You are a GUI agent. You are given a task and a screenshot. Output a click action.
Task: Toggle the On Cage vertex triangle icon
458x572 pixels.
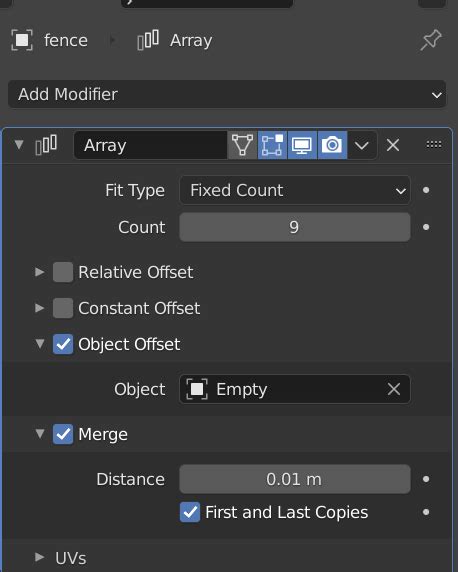click(x=242, y=145)
